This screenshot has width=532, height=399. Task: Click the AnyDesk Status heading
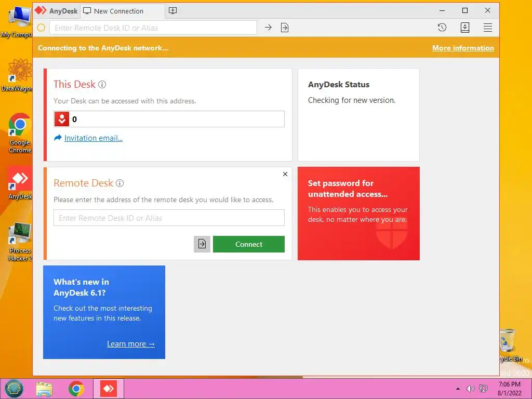[x=339, y=85]
